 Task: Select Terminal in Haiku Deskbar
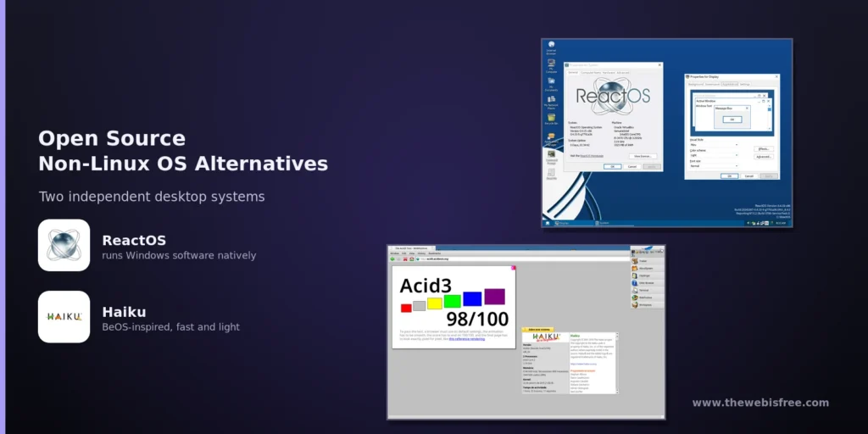tap(647, 290)
